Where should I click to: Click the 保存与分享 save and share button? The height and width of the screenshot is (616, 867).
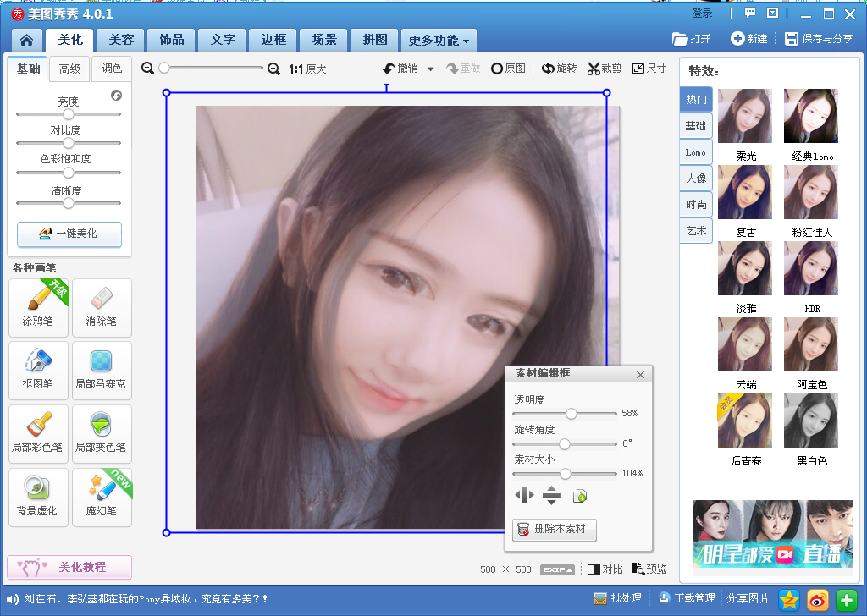point(819,39)
